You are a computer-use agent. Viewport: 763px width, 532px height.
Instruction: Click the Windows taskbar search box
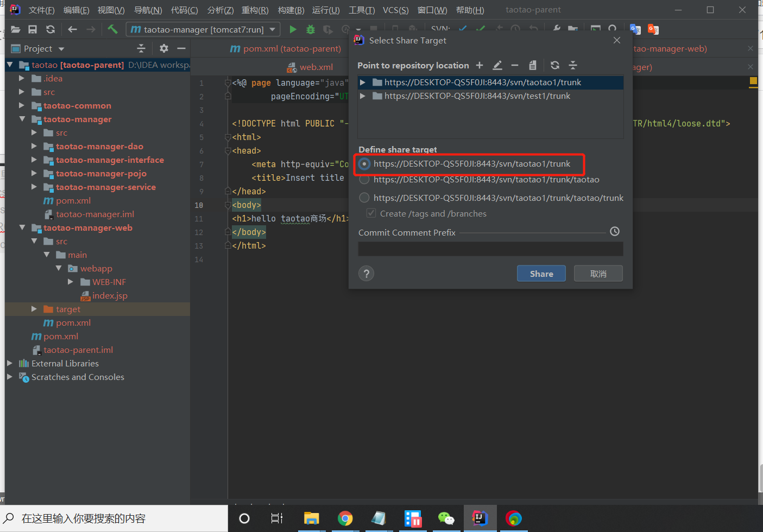pos(114,518)
